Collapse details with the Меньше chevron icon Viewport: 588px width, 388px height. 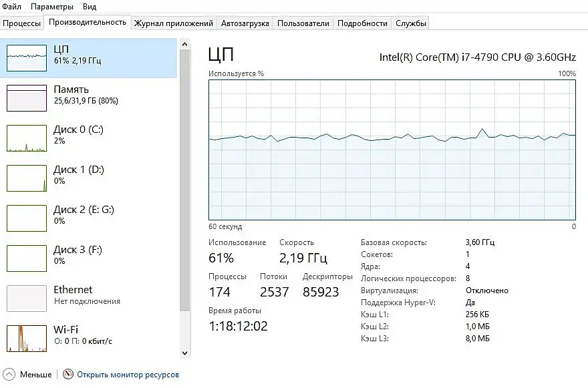(x=9, y=374)
